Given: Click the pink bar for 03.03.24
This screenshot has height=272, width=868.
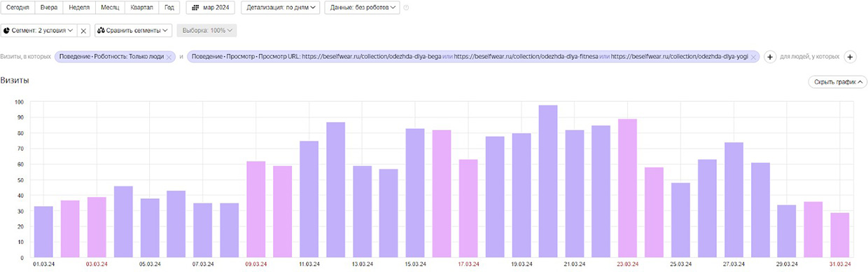Looking at the screenshot, I should [x=97, y=226].
